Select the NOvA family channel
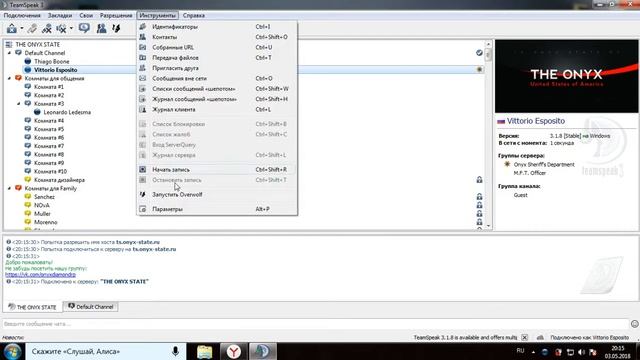 [x=42, y=205]
